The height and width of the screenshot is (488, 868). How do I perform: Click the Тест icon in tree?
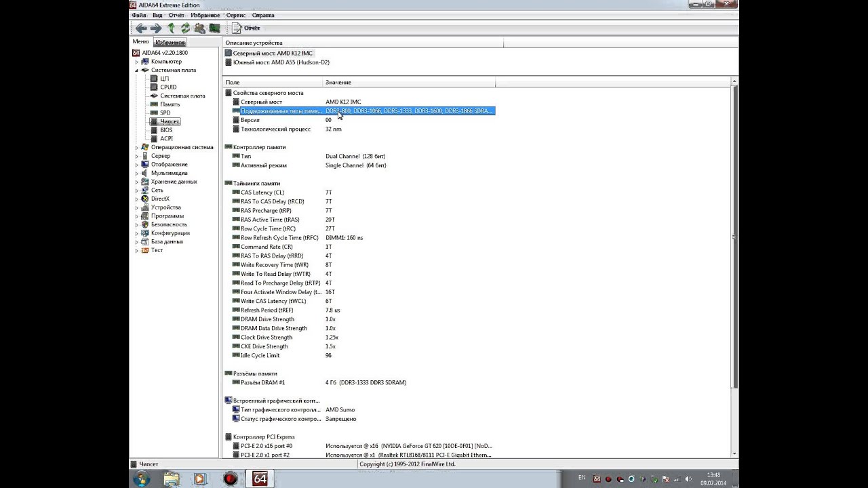144,250
